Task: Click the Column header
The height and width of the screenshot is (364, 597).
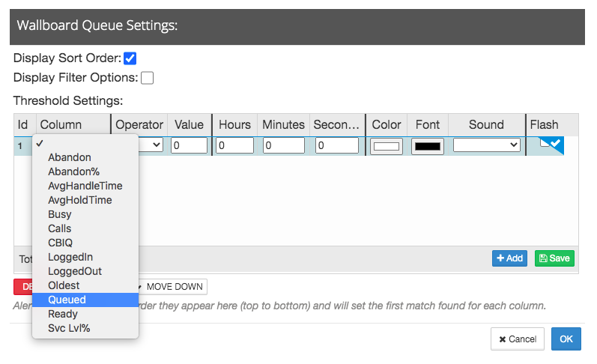Action: (73, 124)
